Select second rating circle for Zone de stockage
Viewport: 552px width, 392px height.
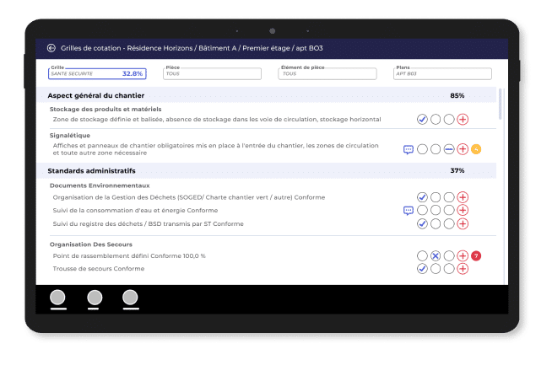tap(436, 120)
